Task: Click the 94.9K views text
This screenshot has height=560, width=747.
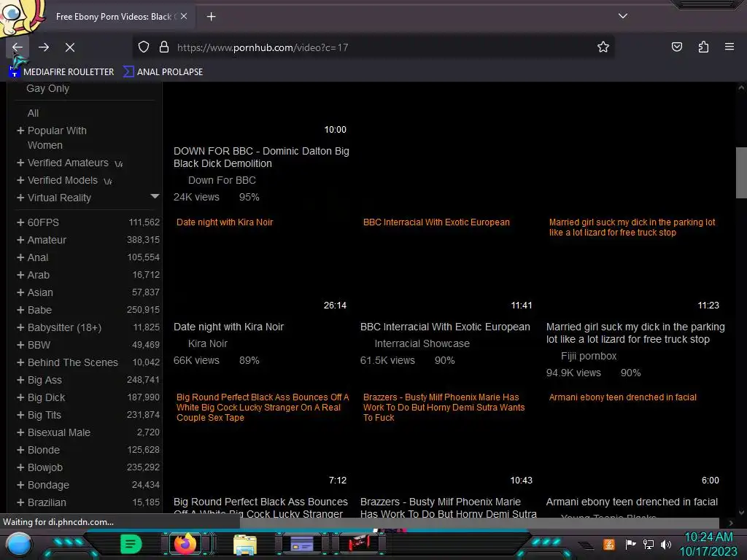Action: point(573,373)
